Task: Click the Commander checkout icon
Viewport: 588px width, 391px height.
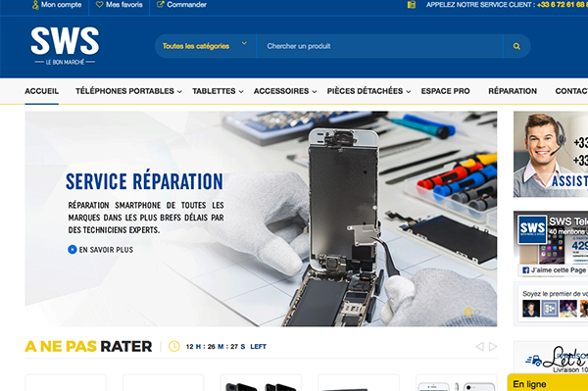Action: coord(160,5)
